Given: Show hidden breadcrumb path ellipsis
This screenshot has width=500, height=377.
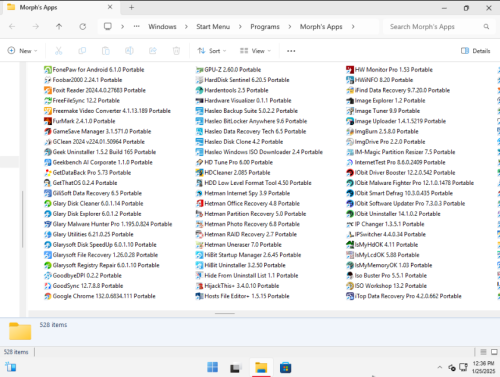Looking at the screenshot, I should pos(137,26).
